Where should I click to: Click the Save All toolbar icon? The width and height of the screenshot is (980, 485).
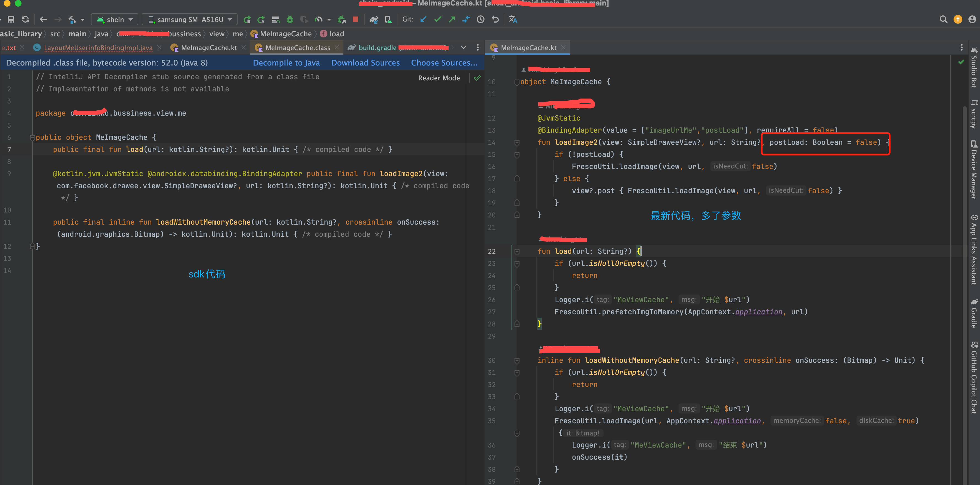click(x=11, y=19)
